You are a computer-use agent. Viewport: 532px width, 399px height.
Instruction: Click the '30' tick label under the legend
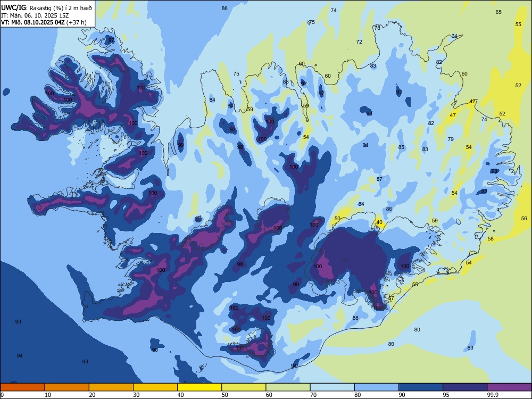click(136, 395)
